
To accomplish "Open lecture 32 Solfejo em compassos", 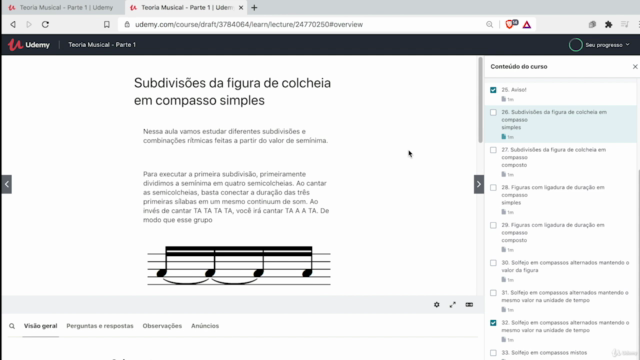I will click(x=561, y=331).
